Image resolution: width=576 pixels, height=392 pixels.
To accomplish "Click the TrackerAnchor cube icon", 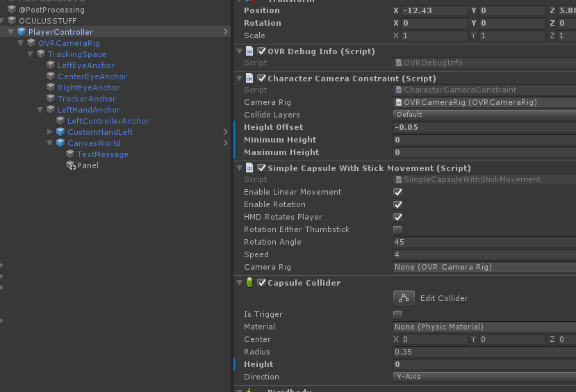I will [51, 99].
